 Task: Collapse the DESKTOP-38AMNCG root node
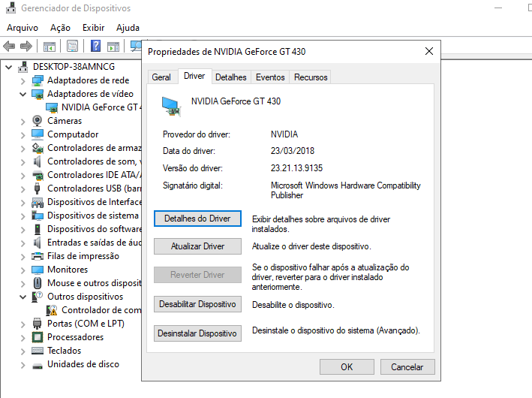click(x=9, y=68)
